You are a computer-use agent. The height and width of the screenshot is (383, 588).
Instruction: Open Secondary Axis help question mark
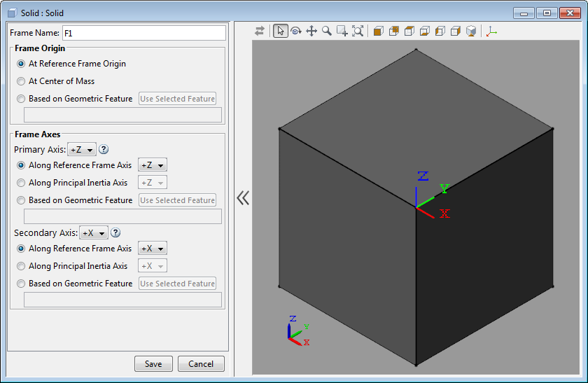[115, 232]
